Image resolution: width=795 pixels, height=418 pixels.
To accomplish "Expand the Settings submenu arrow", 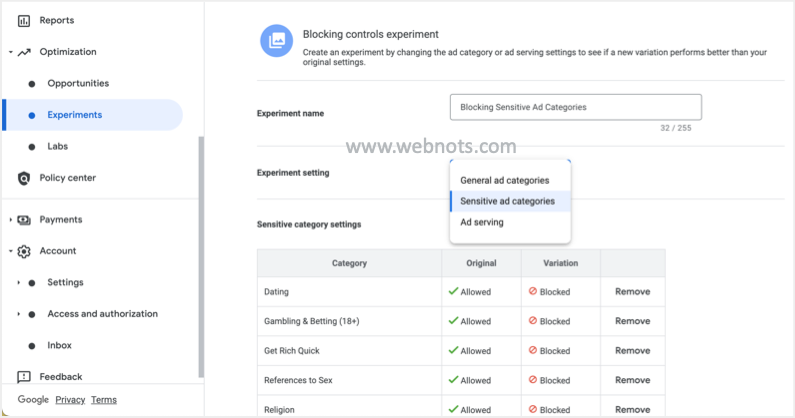I will (x=18, y=283).
